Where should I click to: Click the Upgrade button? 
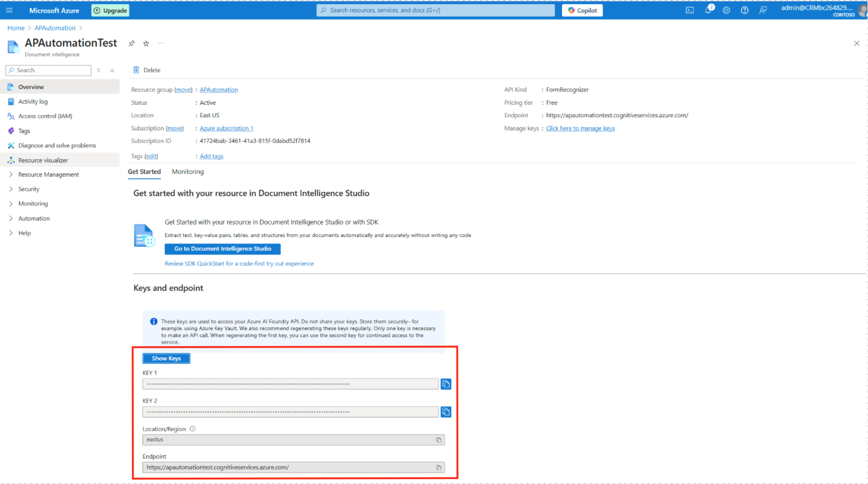pos(110,10)
